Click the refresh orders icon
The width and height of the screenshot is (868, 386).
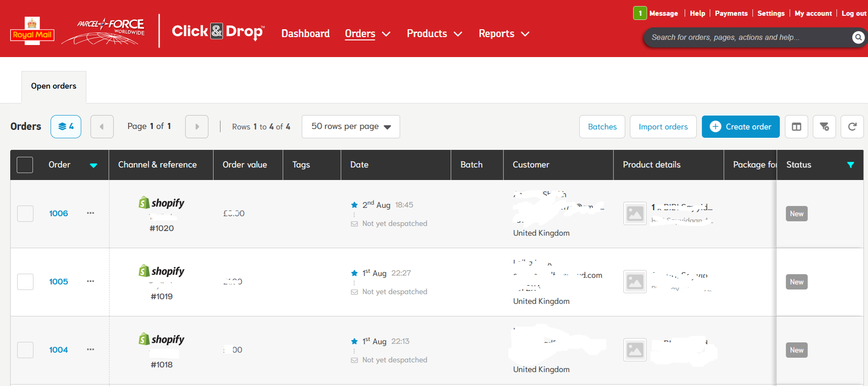852,127
